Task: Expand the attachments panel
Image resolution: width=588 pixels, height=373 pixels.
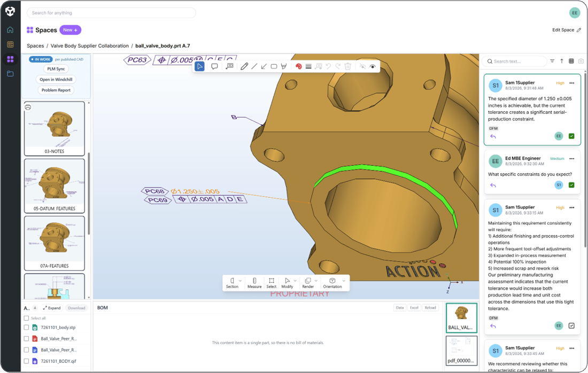Action: pos(52,308)
